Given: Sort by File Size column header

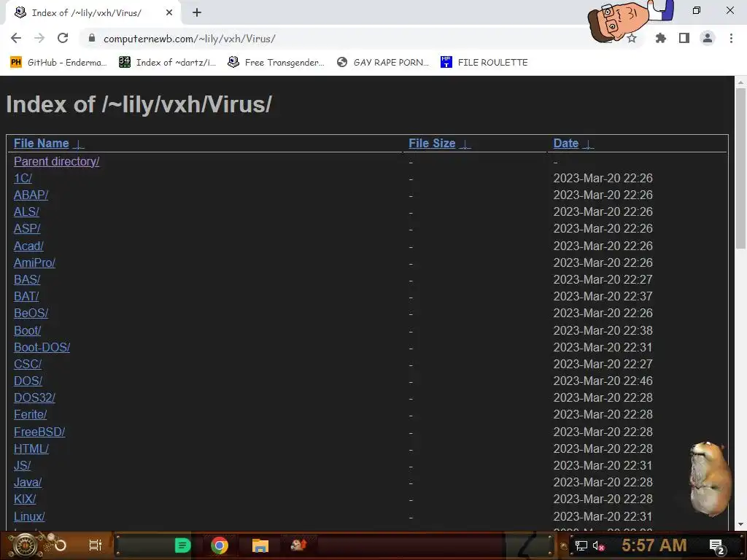Looking at the screenshot, I should 432,144.
